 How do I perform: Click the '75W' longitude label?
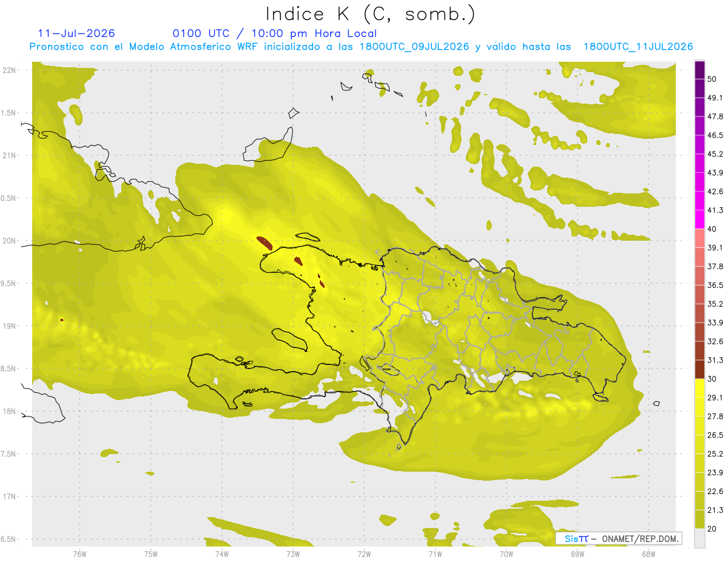pos(150,554)
